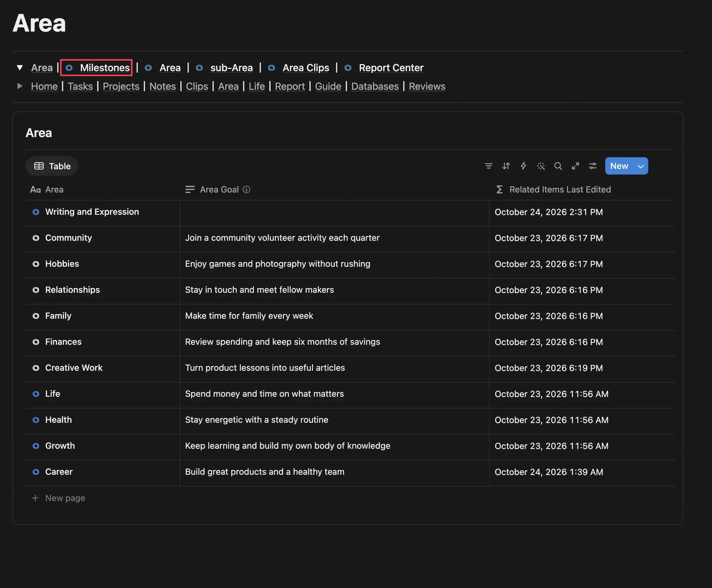Click sigma icon in Related Items header
The height and width of the screenshot is (588, 712).
[499, 189]
